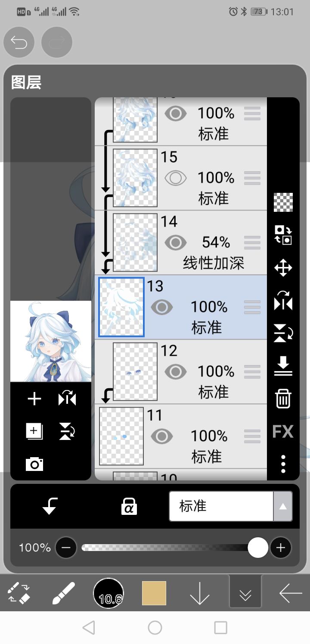
Task: Open the tan color swatch
Action: click(154, 593)
